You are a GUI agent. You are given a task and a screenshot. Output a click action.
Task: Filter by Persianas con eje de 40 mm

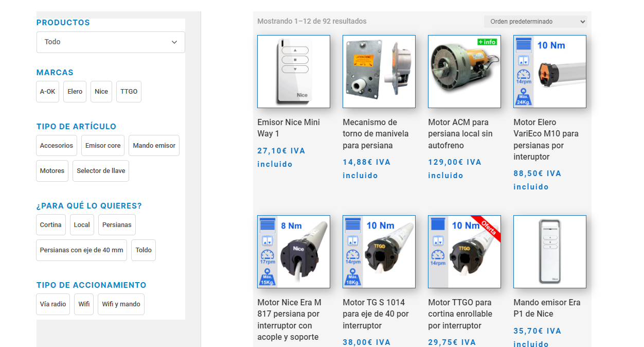pos(81,250)
